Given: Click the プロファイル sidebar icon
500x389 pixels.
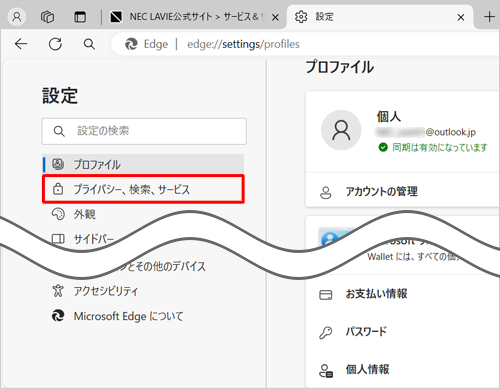Looking at the screenshot, I should click(58, 164).
